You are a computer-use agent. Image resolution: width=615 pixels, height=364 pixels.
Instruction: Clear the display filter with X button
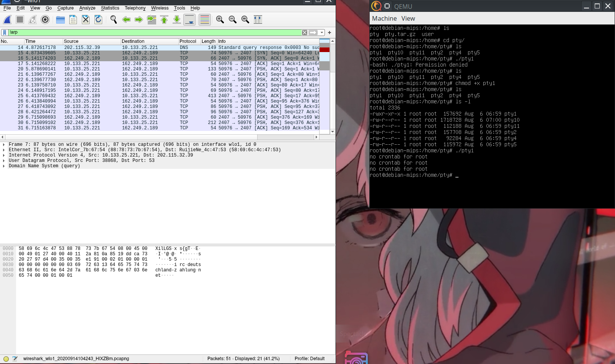[x=305, y=33]
